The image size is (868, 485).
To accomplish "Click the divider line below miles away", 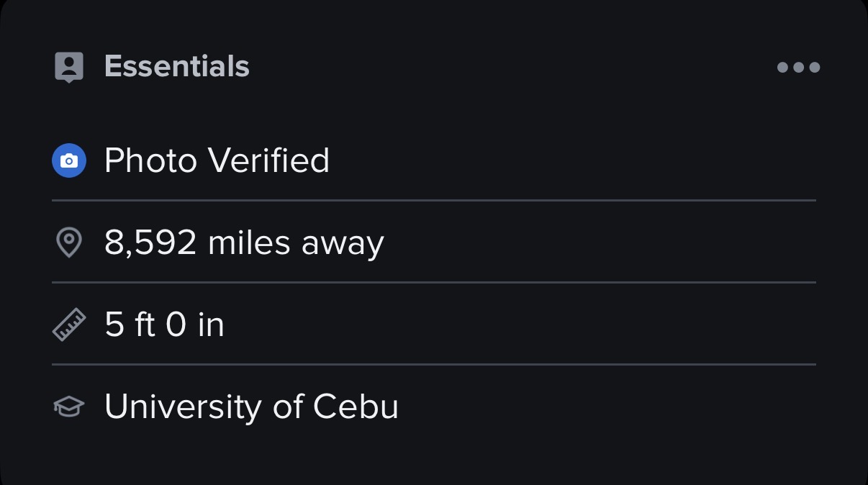I will [434, 282].
